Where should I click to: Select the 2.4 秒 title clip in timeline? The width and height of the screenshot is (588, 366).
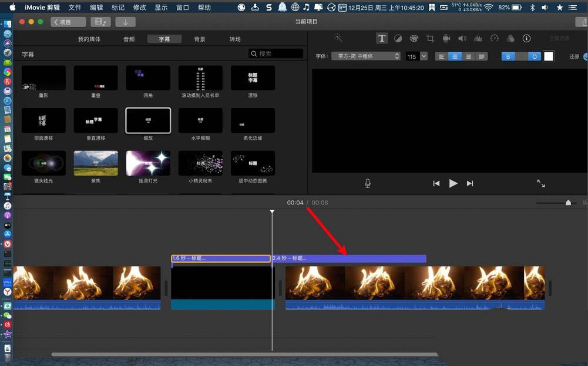pos(349,258)
